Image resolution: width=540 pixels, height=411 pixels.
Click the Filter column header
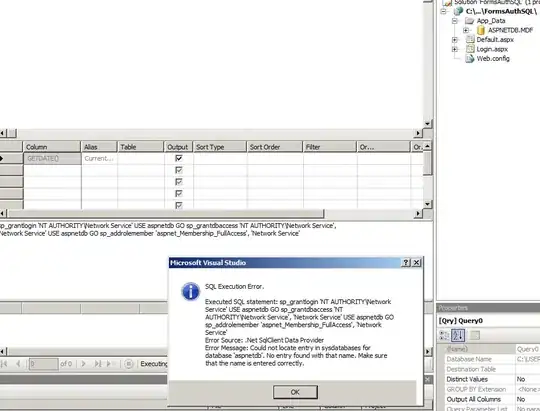coord(330,147)
